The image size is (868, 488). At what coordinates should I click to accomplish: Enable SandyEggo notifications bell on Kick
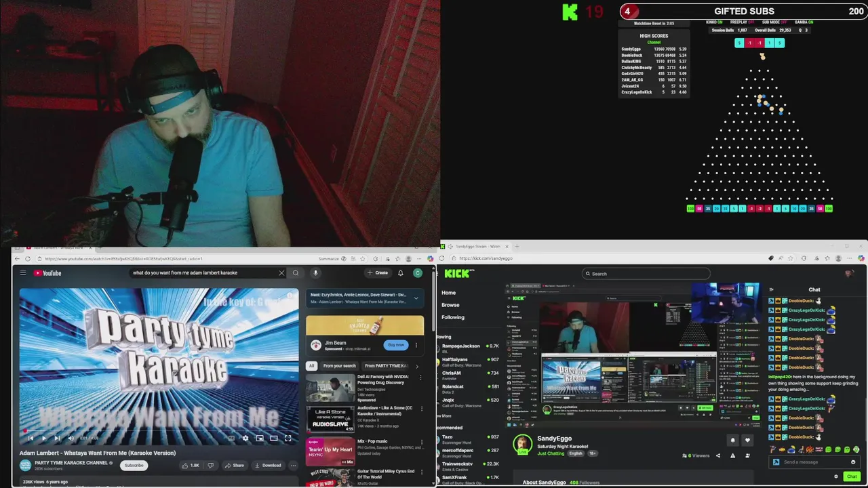point(732,440)
